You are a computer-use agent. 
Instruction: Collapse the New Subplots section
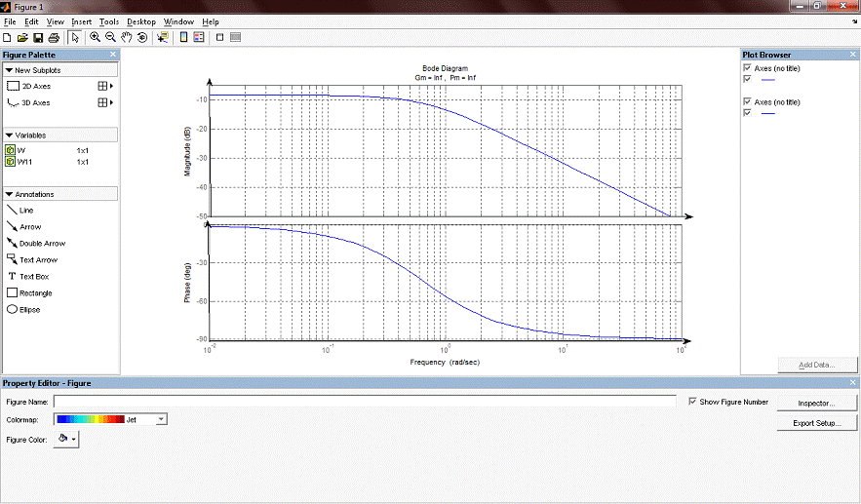(10, 70)
